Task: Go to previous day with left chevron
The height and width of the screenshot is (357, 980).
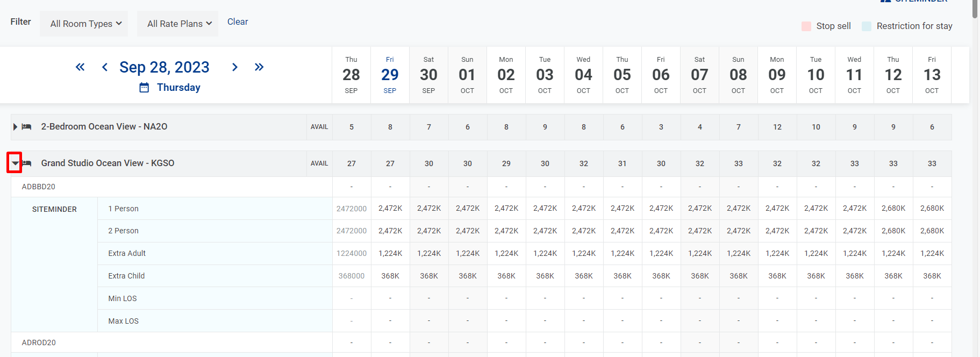Action: coord(105,67)
